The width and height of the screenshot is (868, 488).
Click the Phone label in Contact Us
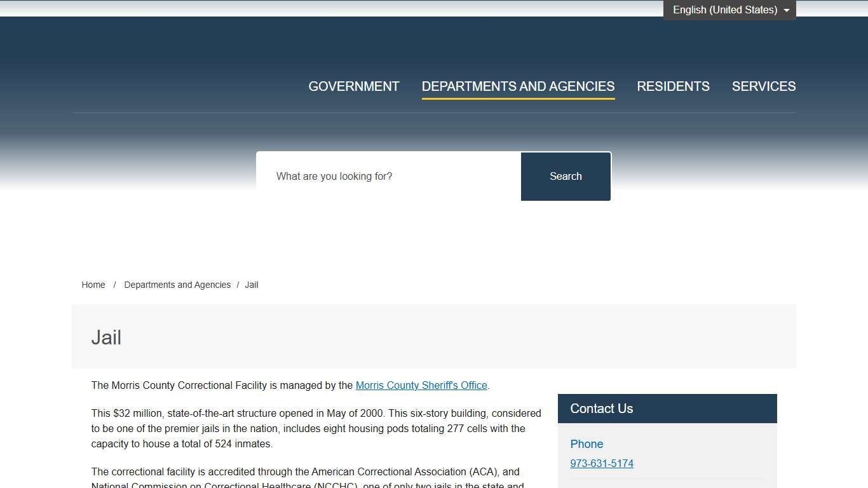pos(587,444)
